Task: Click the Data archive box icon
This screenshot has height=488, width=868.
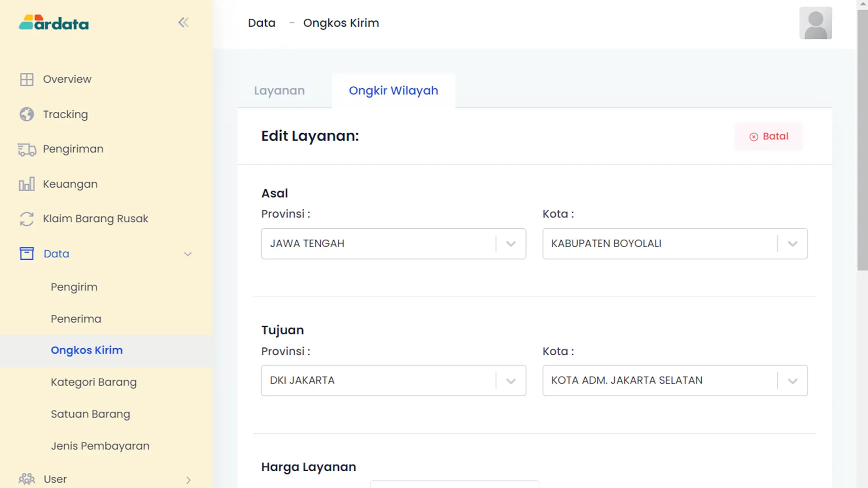Action: [x=27, y=253]
